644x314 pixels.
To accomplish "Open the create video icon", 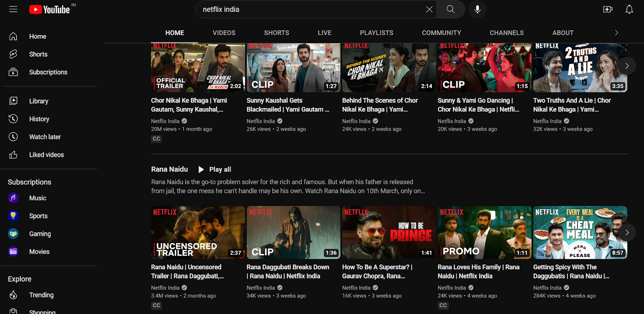I will (x=608, y=9).
